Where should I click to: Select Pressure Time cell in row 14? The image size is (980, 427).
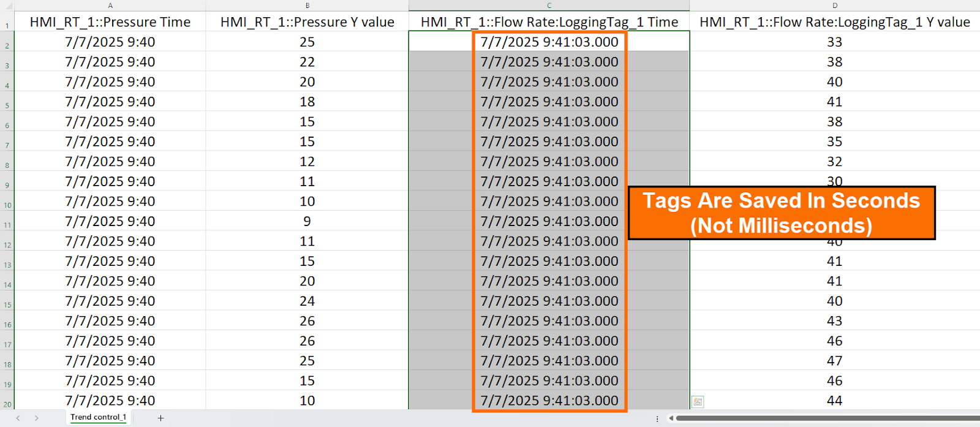pyautogui.click(x=110, y=281)
